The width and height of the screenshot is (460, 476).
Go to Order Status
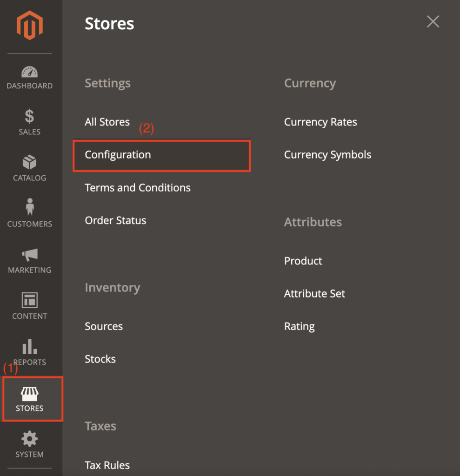(x=115, y=220)
